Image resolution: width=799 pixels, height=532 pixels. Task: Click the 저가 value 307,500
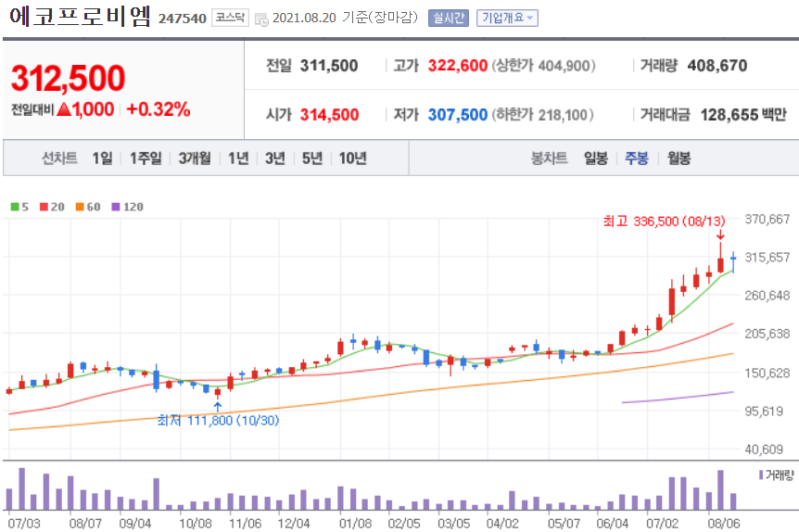point(458,115)
